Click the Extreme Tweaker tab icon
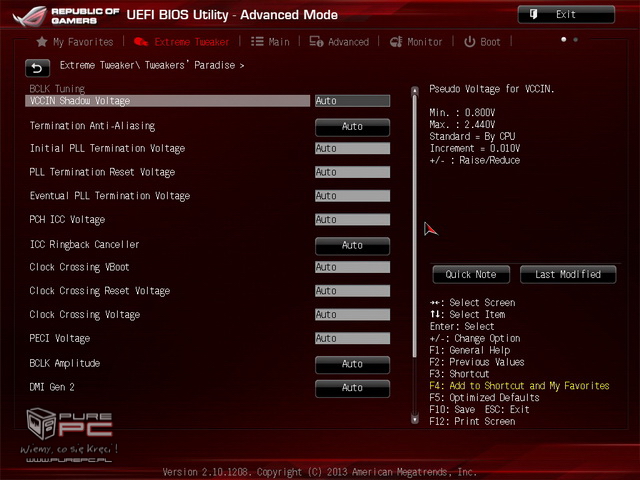The image size is (640, 480). point(141,42)
